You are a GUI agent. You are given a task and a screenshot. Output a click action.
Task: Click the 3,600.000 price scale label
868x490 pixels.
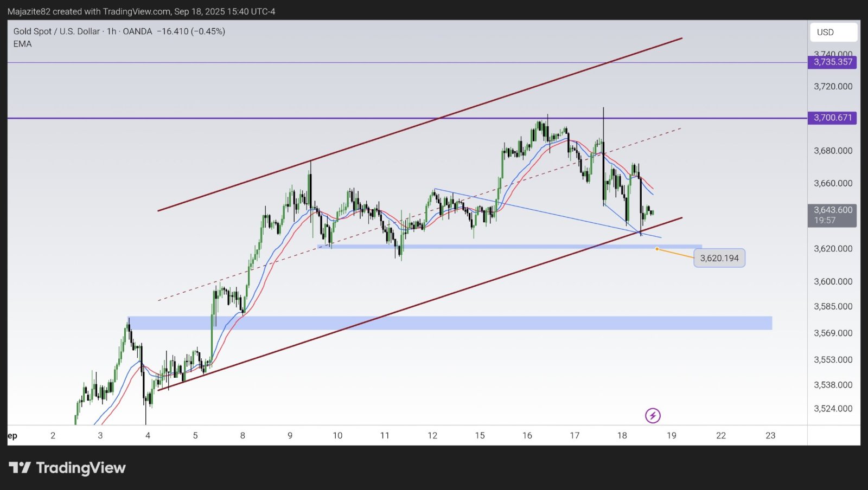click(833, 281)
